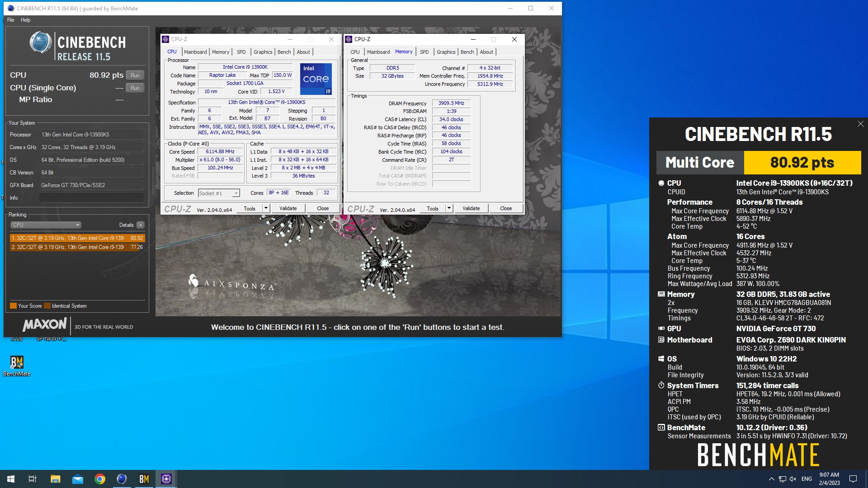Switch to BenchMate taskbar icon
The height and width of the screenshot is (488, 868).
(144, 479)
